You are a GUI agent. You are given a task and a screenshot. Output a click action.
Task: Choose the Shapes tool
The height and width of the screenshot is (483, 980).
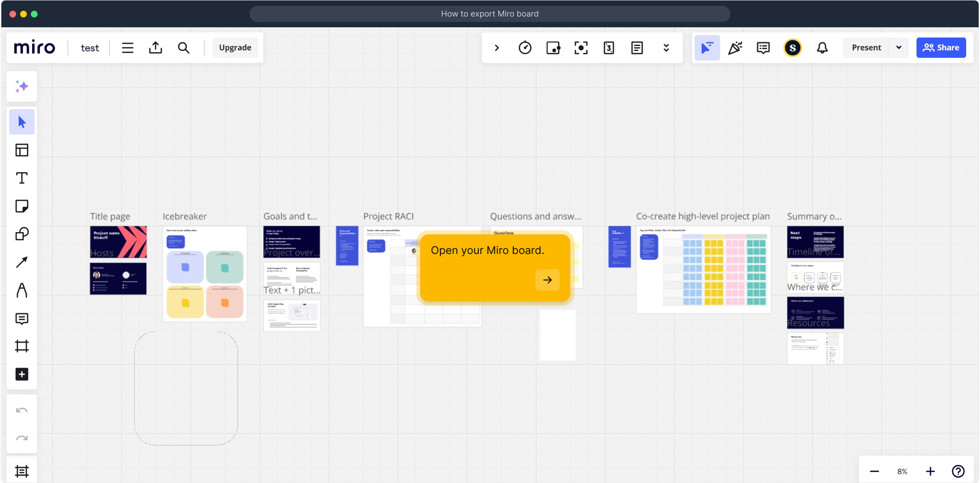tap(21, 234)
